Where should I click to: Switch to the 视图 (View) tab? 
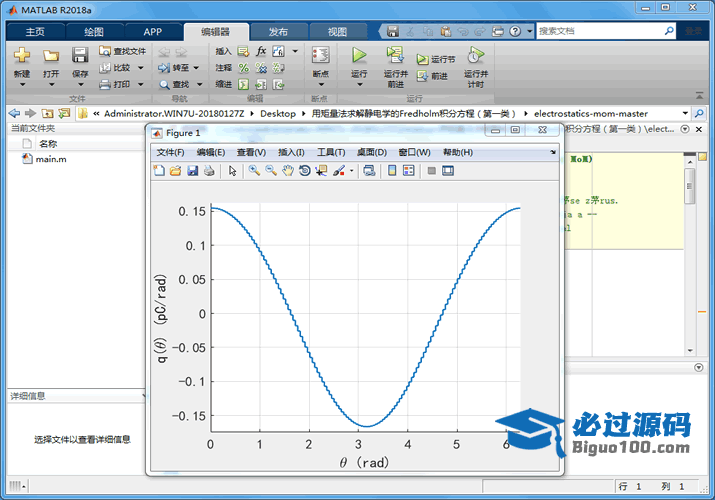click(337, 31)
